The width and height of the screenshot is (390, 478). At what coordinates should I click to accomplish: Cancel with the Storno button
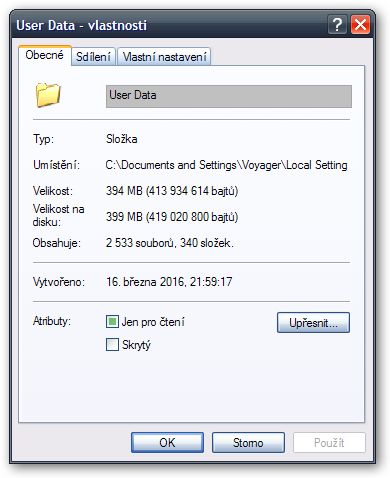coord(248,443)
